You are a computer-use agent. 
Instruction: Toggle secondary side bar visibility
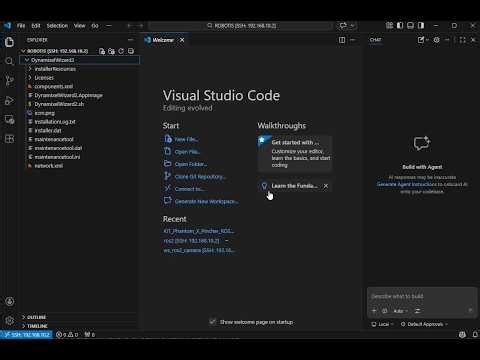click(421, 26)
